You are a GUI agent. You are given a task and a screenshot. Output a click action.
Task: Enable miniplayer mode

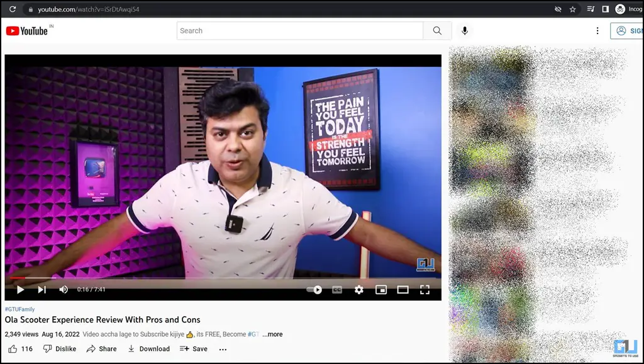point(381,290)
